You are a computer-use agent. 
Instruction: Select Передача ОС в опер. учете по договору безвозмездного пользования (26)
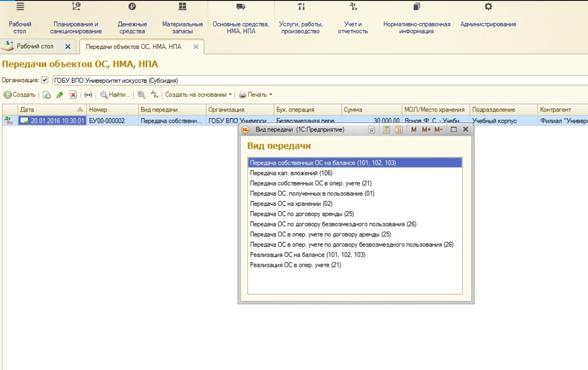click(355, 245)
